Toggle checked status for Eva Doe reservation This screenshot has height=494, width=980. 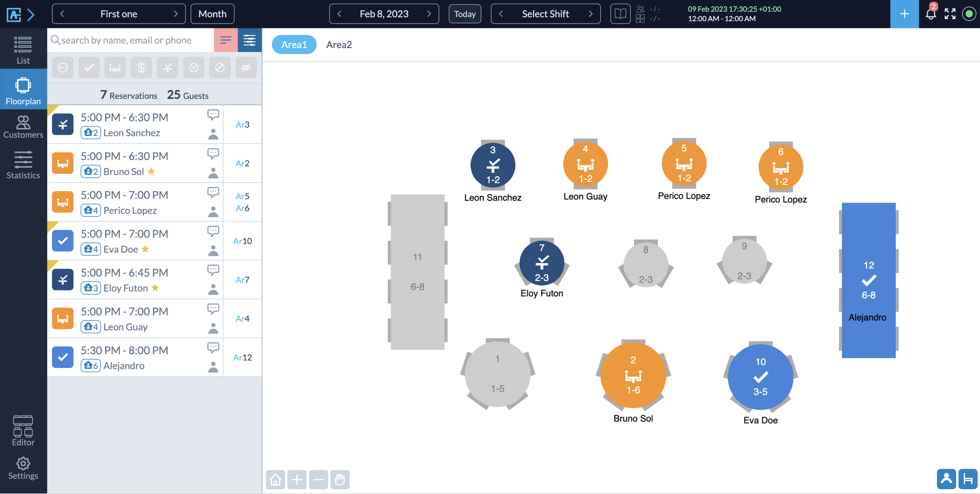click(62, 240)
